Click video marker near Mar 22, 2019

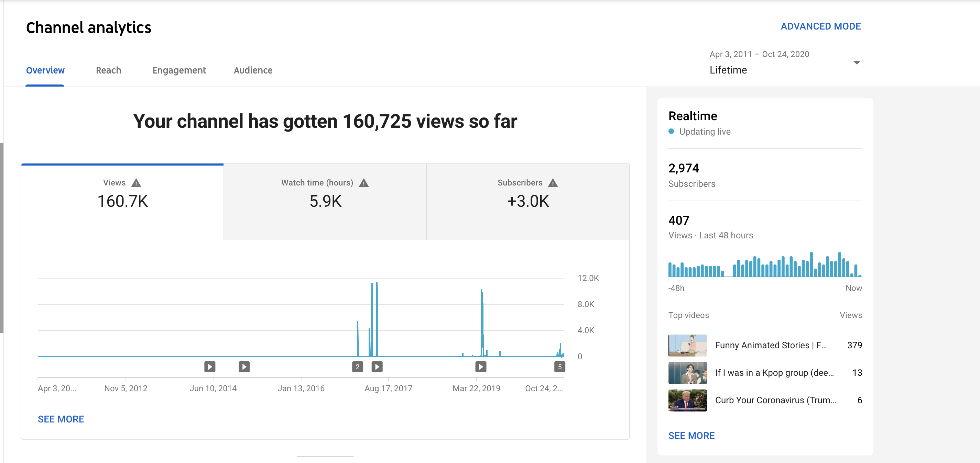(480, 366)
